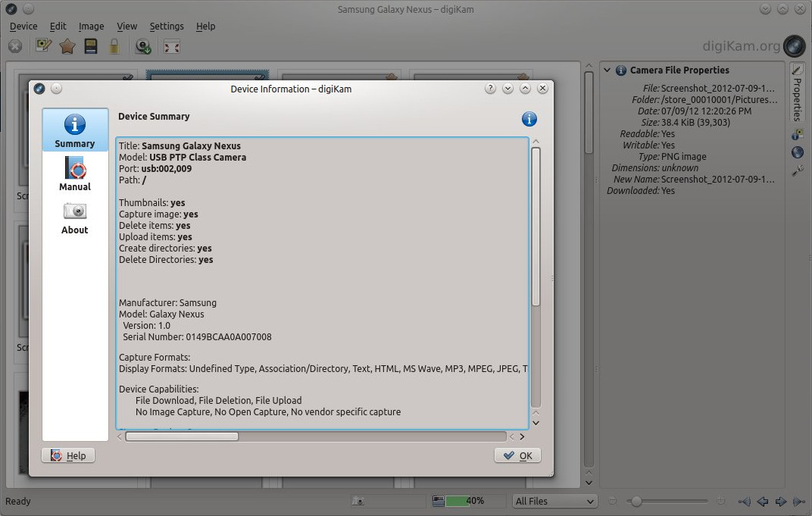812x516 pixels.
Task: Click scroll up arrow of summary vertical scrollbar
Action: pos(536,142)
